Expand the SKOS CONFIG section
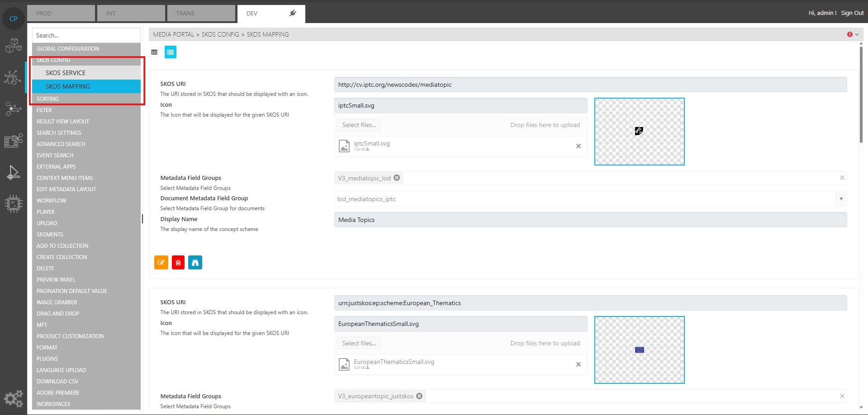 click(x=53, y=60)
